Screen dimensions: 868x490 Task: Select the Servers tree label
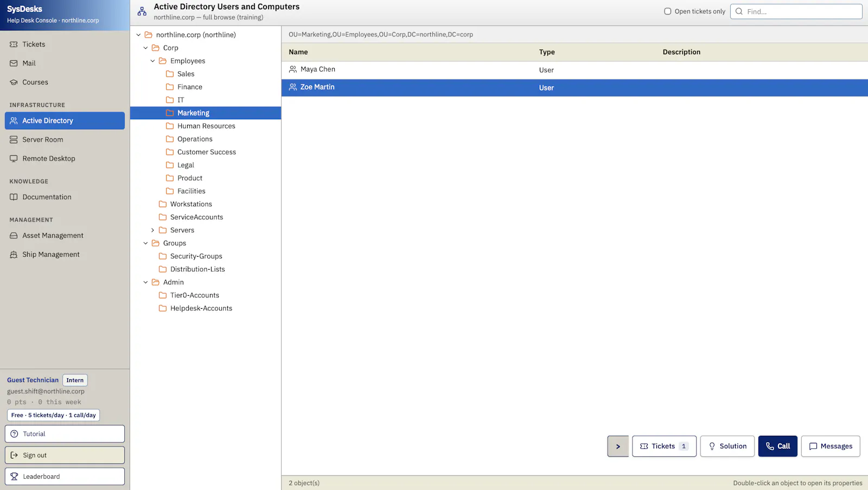182,230
